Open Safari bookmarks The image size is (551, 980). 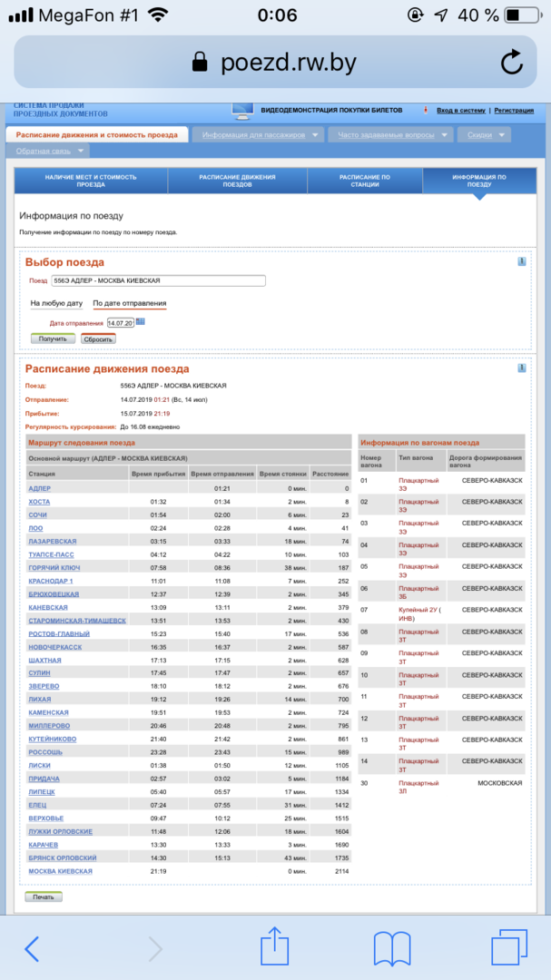(392, 948)
